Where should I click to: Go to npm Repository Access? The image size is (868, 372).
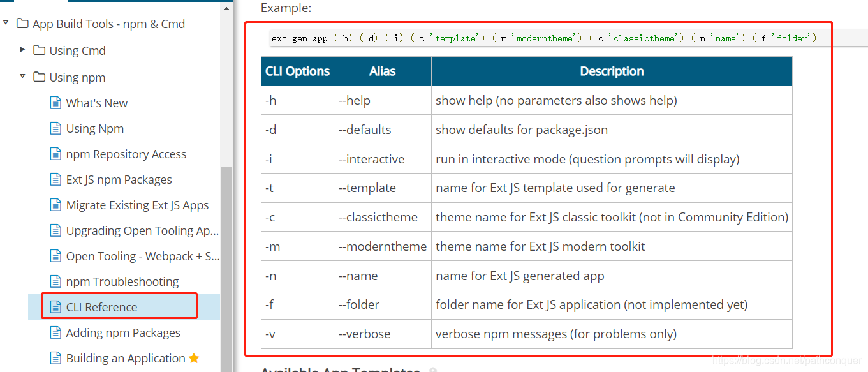pyautogui.click(x=126, y=154)
